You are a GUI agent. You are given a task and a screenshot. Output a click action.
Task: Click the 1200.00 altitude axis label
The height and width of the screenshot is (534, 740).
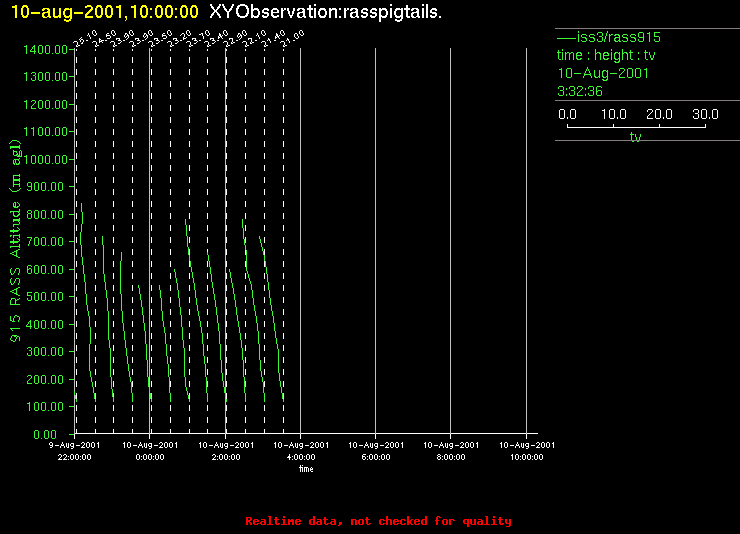tap(45, 104)
